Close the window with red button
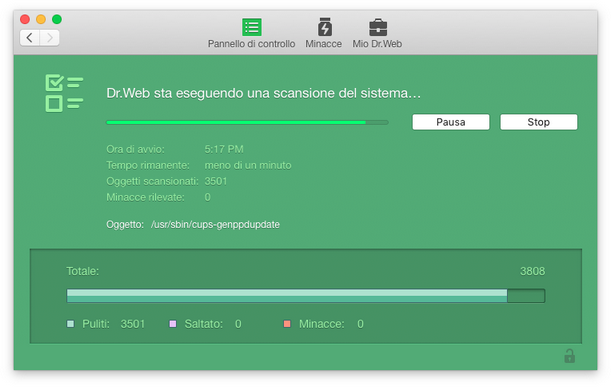 (x=25, y=19)
